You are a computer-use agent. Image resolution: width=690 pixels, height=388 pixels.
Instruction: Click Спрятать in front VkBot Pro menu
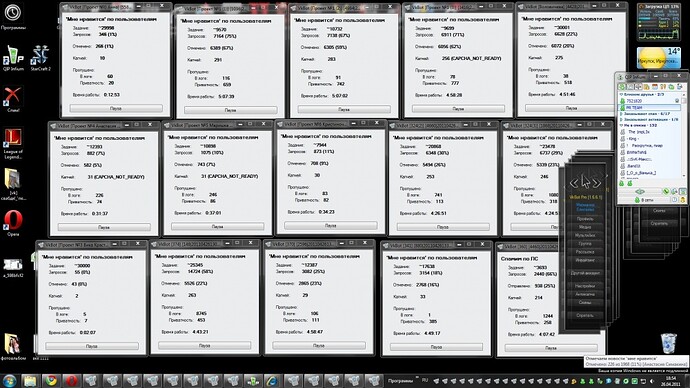585,315
